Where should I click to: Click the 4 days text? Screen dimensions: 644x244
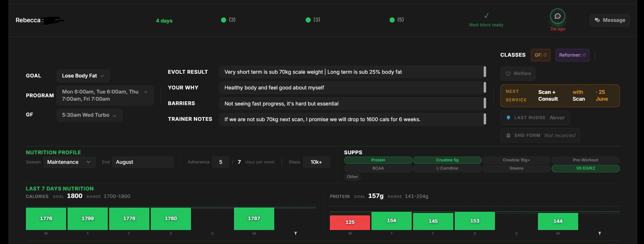[x=164, y=21]
